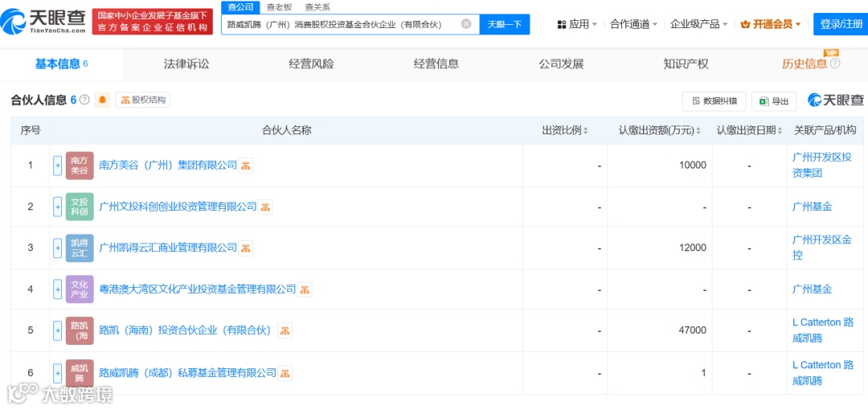The height and width of the screenshot is (410, 868).
Task: Click the 威凯腾 company logo badge
Action: click(x=80, y=373)
